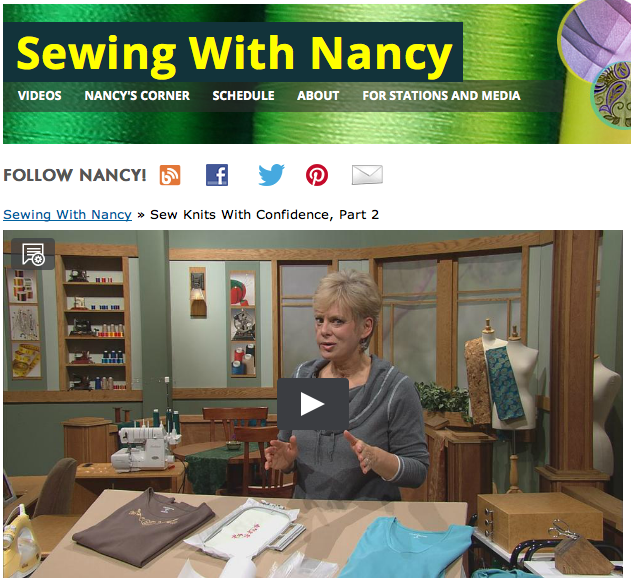This screenshot has width=631, height=586.
Task: Open the Schedule page
Action: click(x=243, y=96)
